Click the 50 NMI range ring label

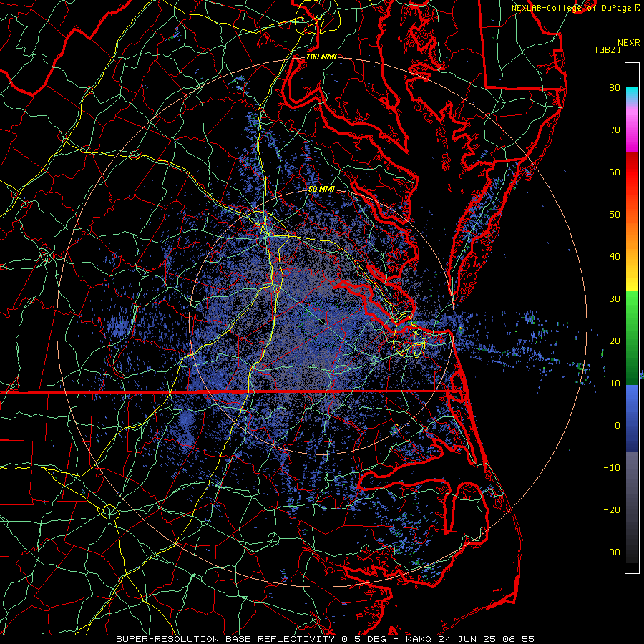pos(321,189)
